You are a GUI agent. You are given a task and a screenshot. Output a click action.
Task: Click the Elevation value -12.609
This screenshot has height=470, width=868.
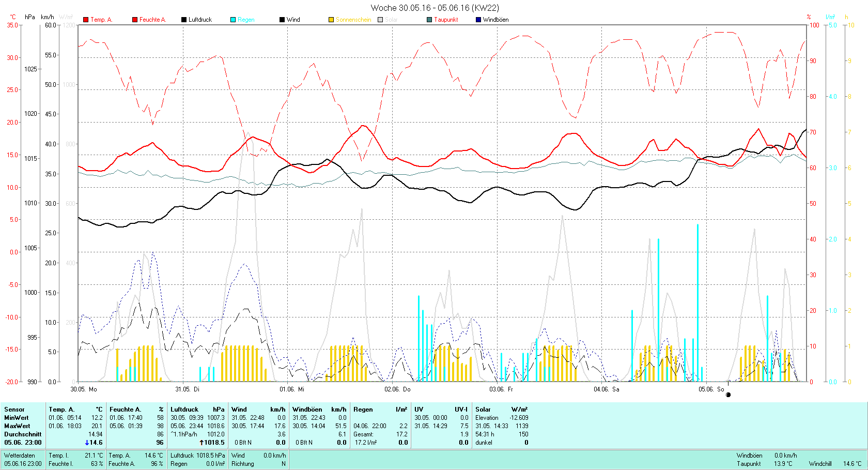coord(519,417)
